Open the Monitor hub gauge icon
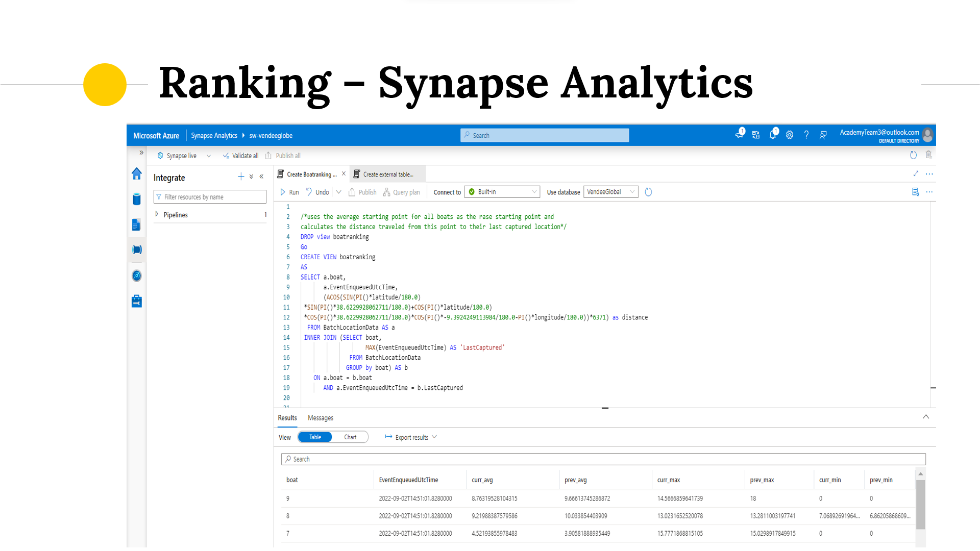This screenshot has width=980, height=551. tap(136, 276)
